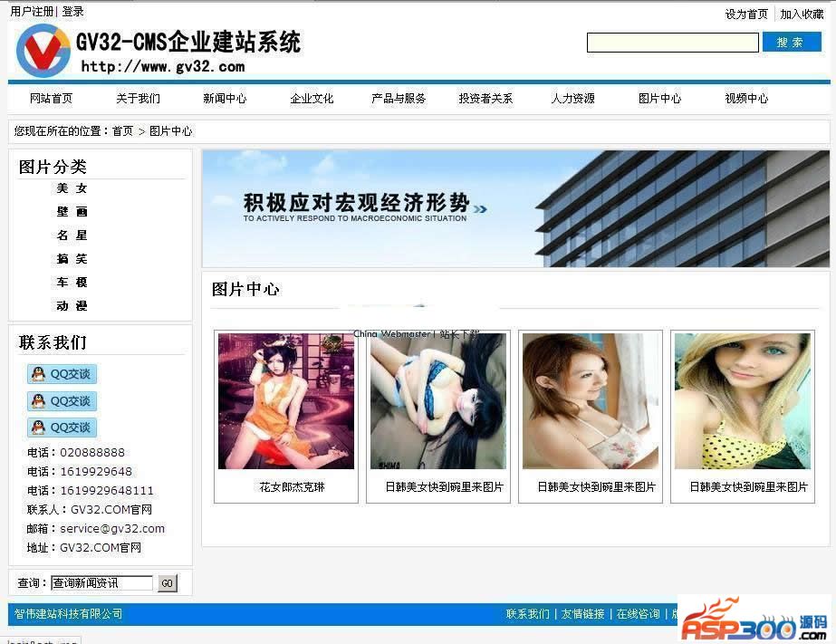Click the 花女郎杰克琳 caption link

[292, 487]
